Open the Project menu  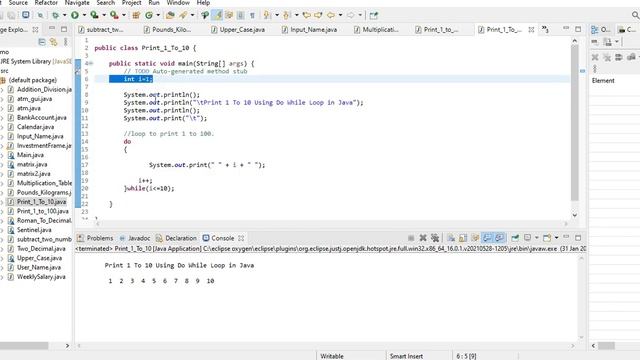click(x=131, y=3)
